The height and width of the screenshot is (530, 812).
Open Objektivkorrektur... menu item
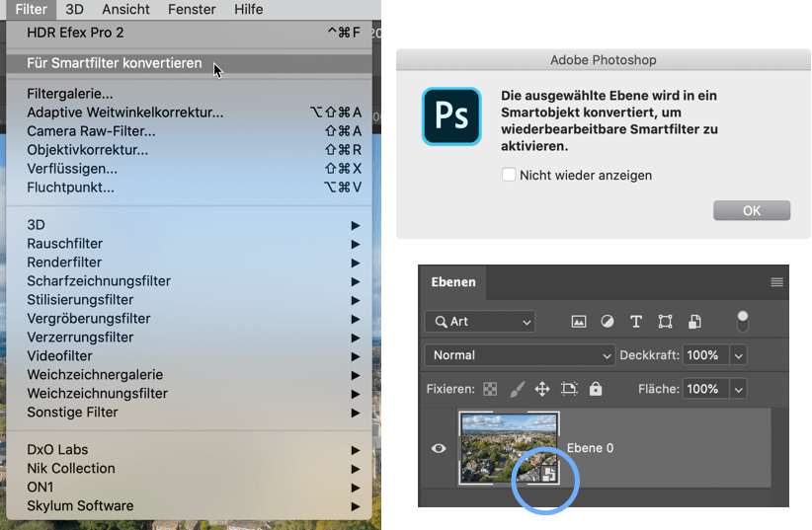tap(189, 150)
